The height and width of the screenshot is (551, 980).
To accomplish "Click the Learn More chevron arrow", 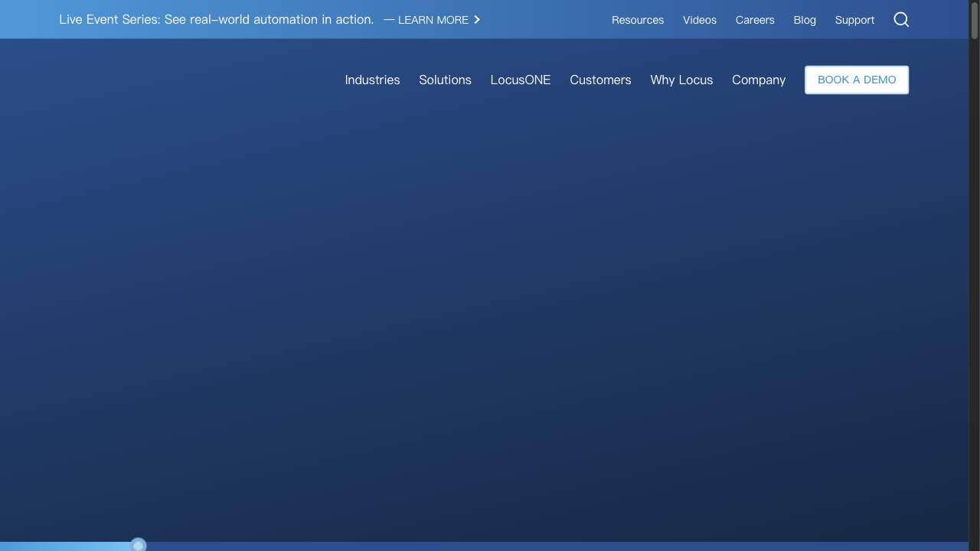I will tap(477, 20).
